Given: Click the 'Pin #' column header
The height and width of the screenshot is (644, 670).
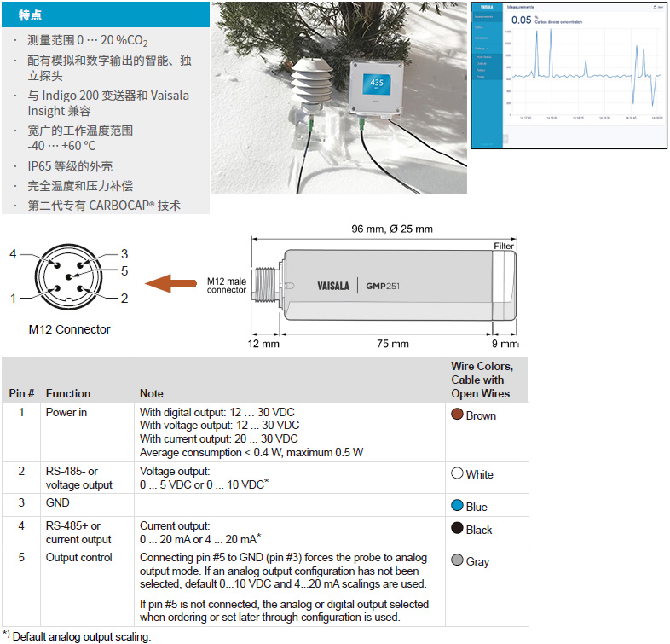Looking at the screenshot, I should click(x=21, y=393).
